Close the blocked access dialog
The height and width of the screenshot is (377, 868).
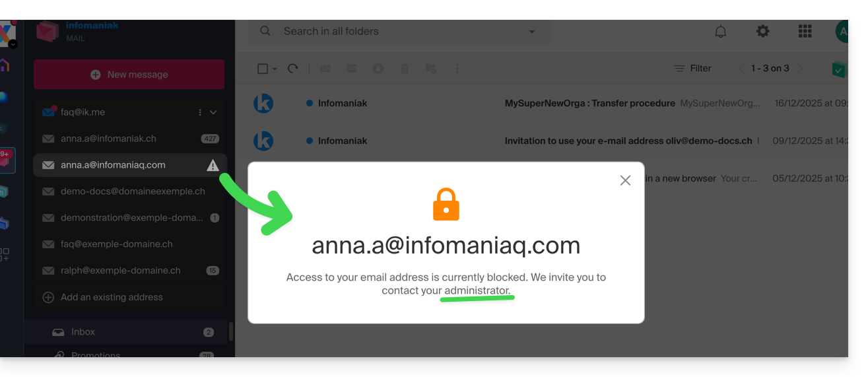tap(625, 180)
